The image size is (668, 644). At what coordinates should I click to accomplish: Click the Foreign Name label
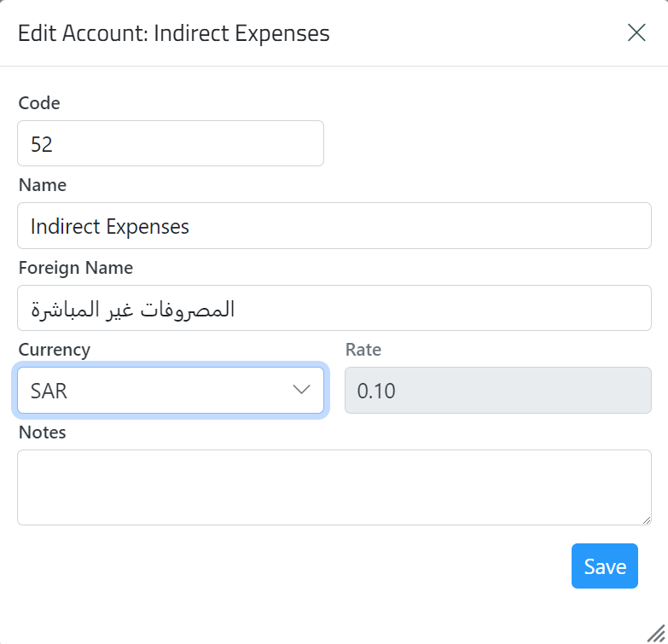click(x=76, y=268)
